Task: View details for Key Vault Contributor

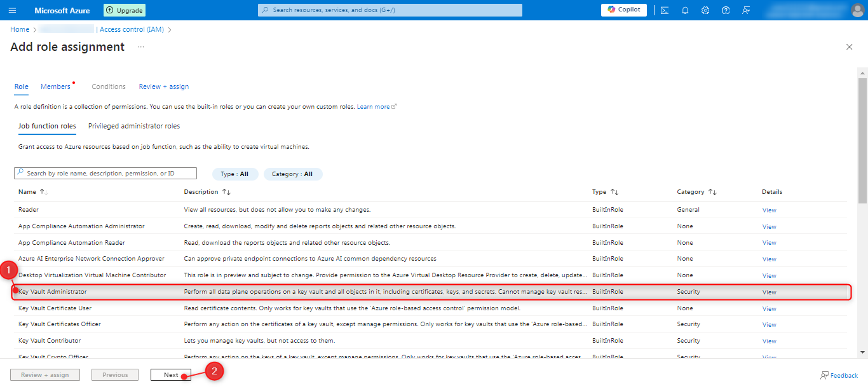Action: [769, 341]
